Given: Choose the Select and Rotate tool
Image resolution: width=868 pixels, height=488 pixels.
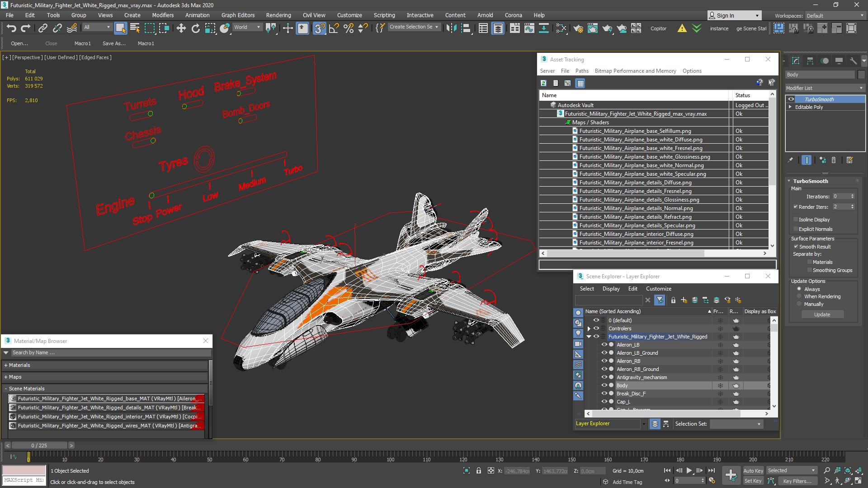Looking at the screenshot, I should (195, 28).
